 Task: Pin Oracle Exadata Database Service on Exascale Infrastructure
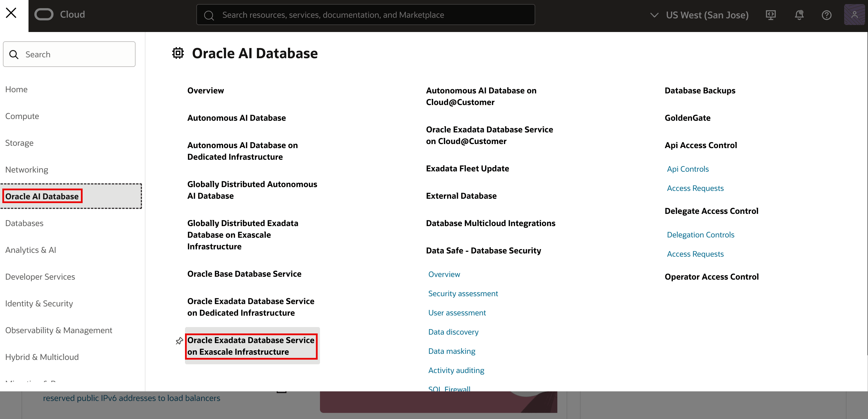click(179, 341)
